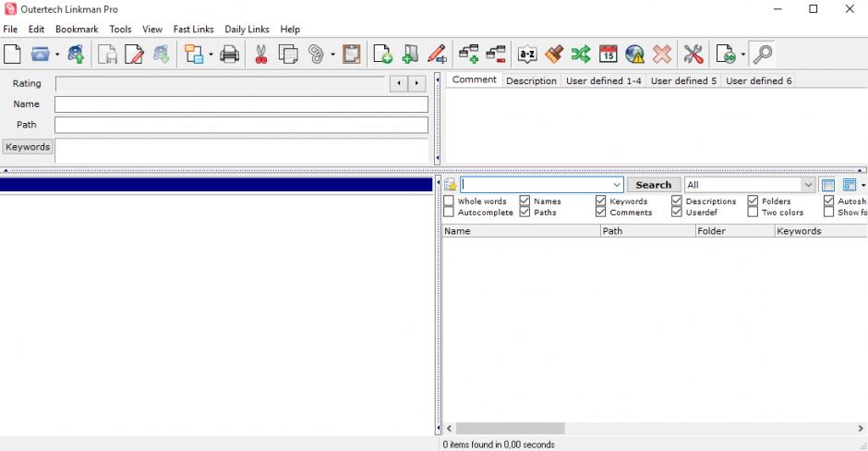Image resolution: width=868 pixels, height=451 pixels.
Task: Open dropdown arrow next to page forward icon
Action: (x=743, y=55)
